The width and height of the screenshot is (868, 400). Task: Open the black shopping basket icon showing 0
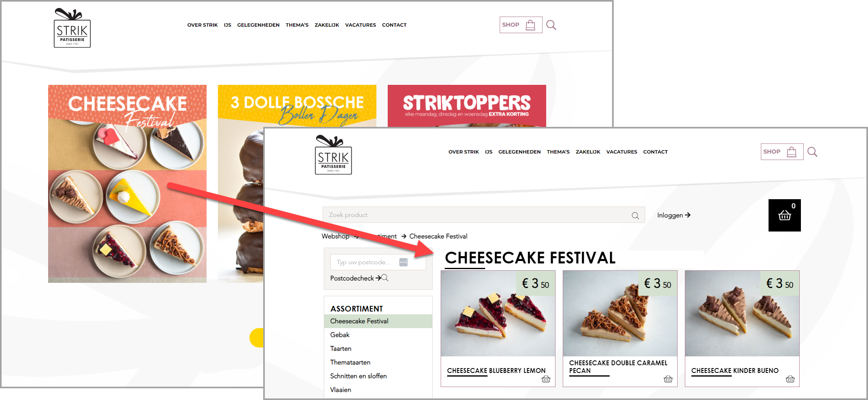[784, 215]
